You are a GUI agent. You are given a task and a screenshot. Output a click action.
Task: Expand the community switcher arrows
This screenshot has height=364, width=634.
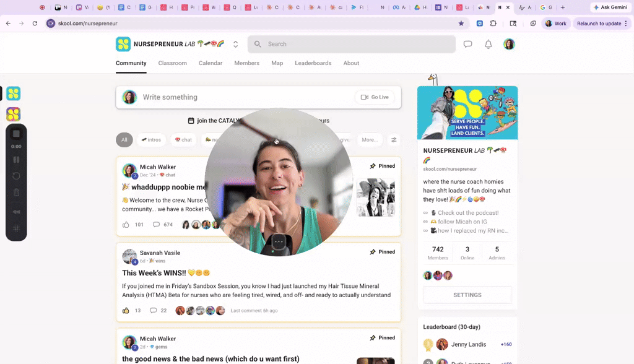(235, 44)
